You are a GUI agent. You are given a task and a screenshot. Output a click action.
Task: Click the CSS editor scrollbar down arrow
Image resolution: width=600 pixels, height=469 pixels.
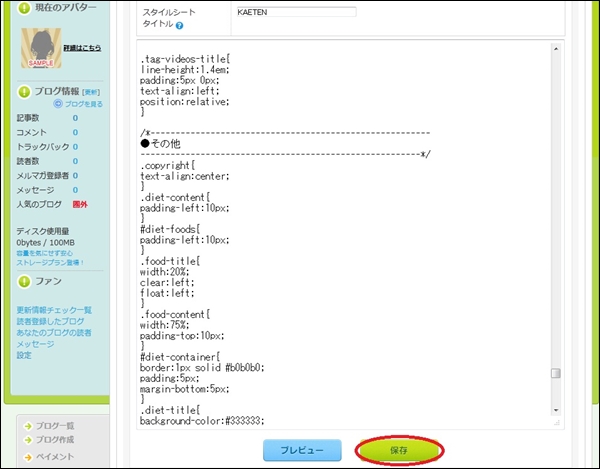(556, 410)
